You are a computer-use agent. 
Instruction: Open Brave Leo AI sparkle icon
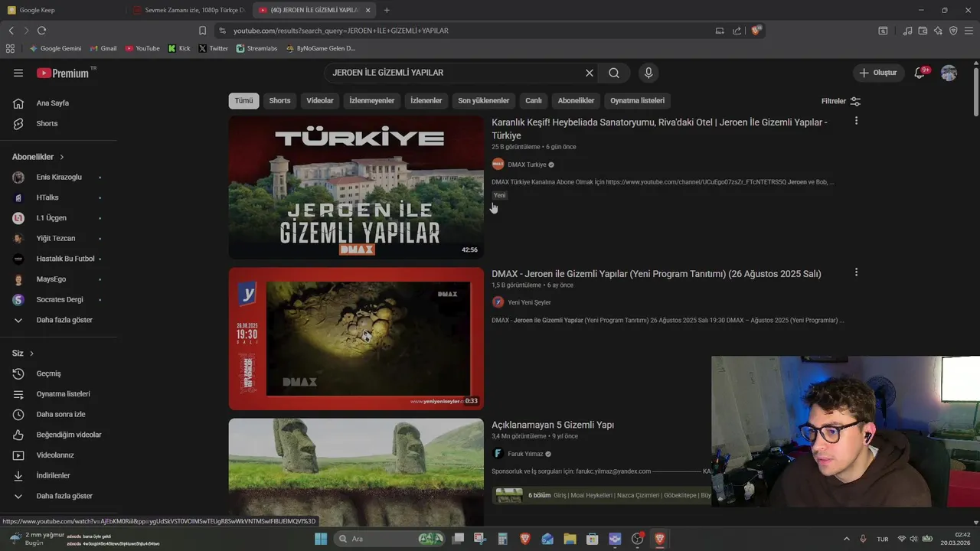938,31
